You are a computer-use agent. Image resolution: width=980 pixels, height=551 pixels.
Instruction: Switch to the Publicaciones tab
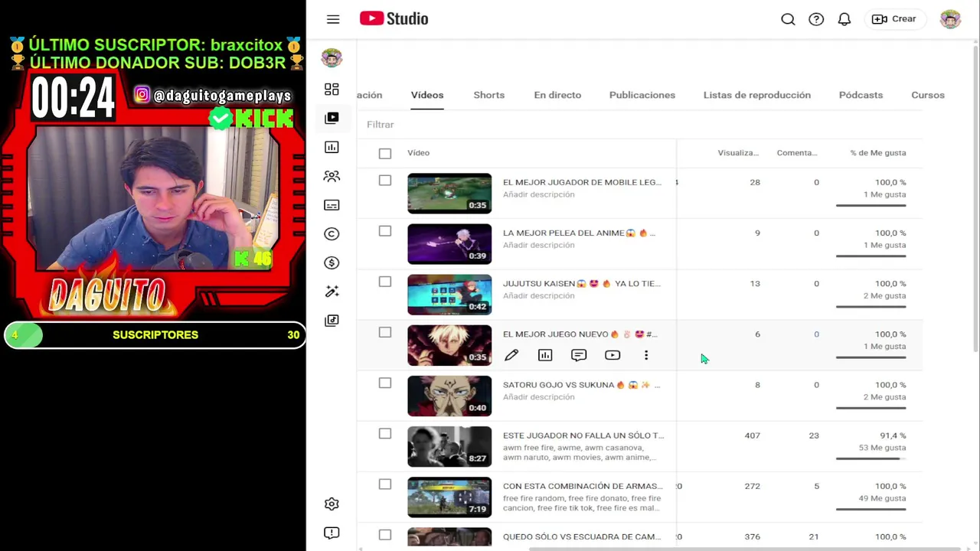point(642,95)
